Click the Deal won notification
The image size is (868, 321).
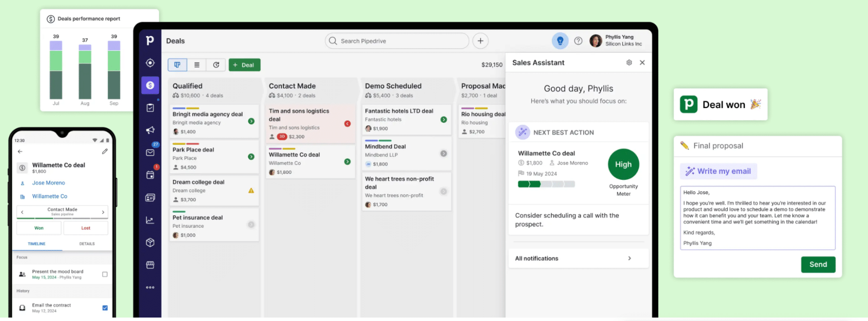click(720, 105)
